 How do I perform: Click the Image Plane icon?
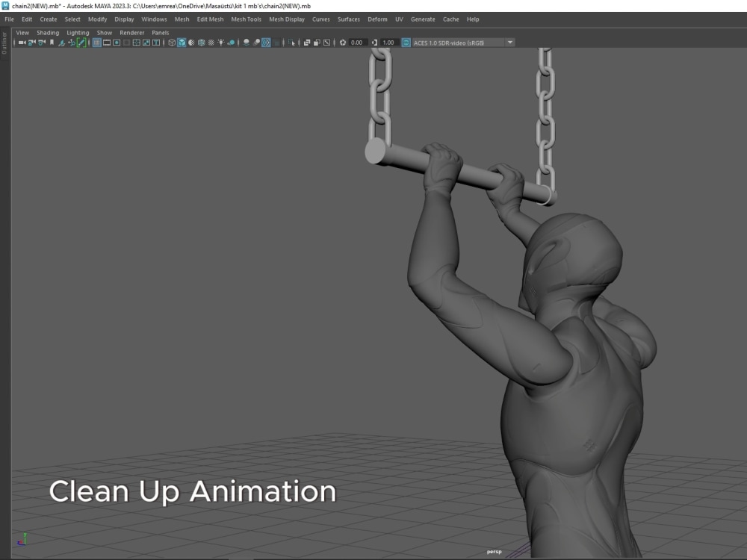click(61, 43)
